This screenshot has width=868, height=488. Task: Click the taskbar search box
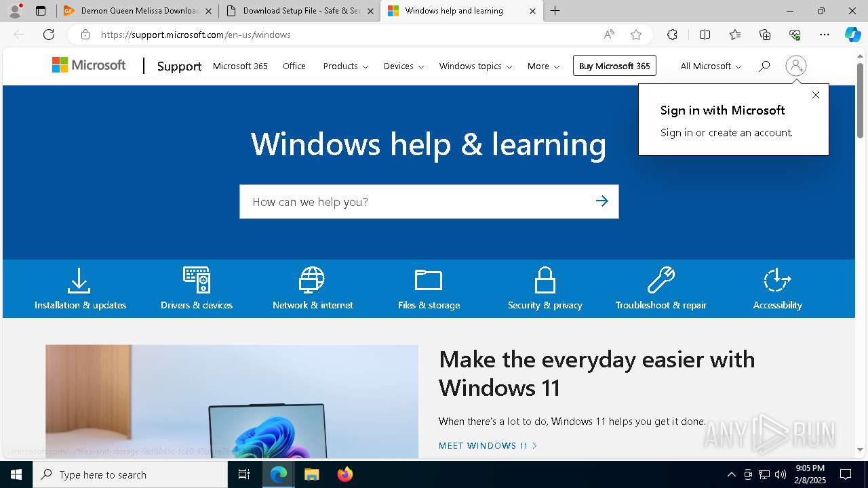[x=130, y=474]
